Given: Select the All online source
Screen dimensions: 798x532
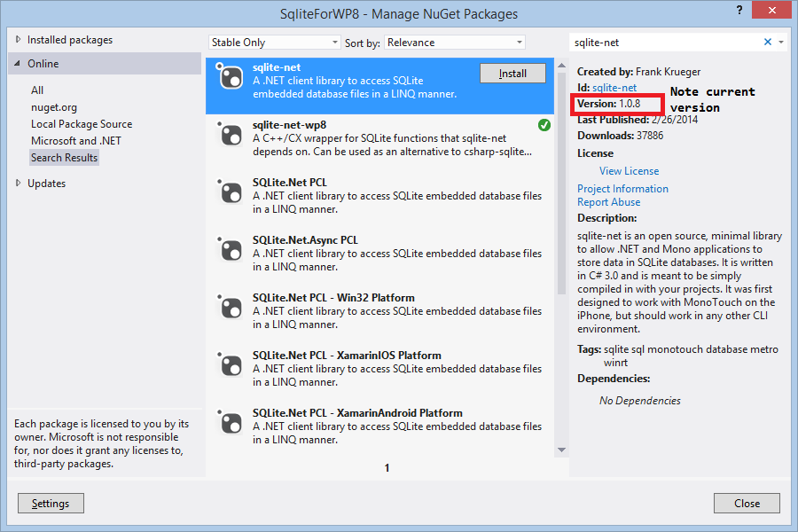Looking at the screenshot, I should click(37, 90).
